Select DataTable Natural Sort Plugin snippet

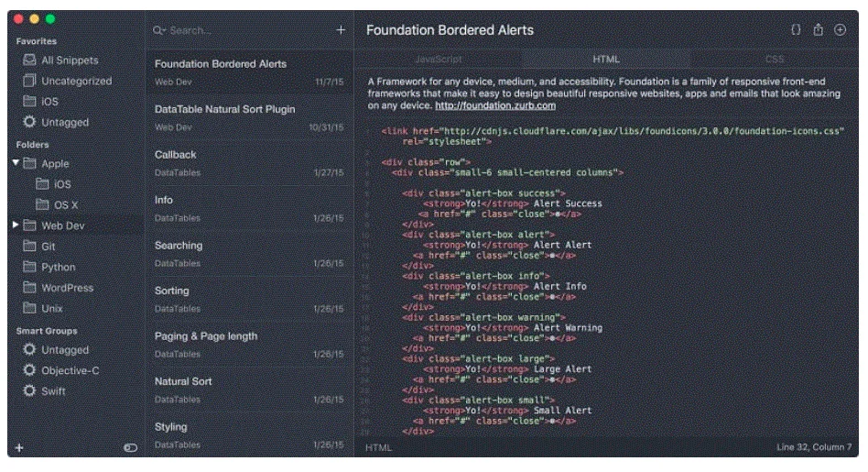pos(249,117)
